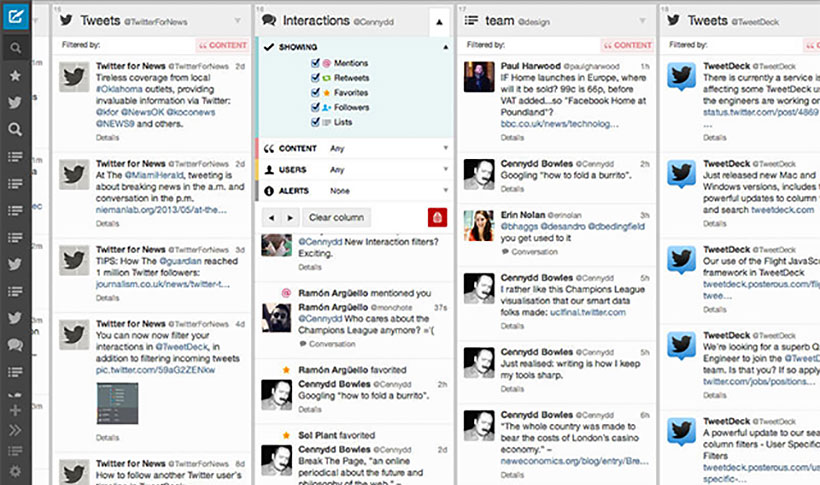Open Paul Harwood's avatar

[x=479, y=77]
